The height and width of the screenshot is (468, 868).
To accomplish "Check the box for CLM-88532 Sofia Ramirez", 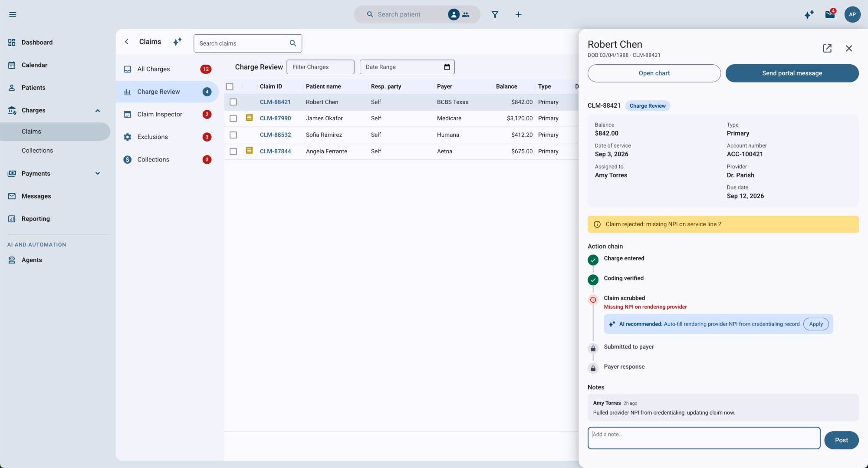I will click(233, 135).
